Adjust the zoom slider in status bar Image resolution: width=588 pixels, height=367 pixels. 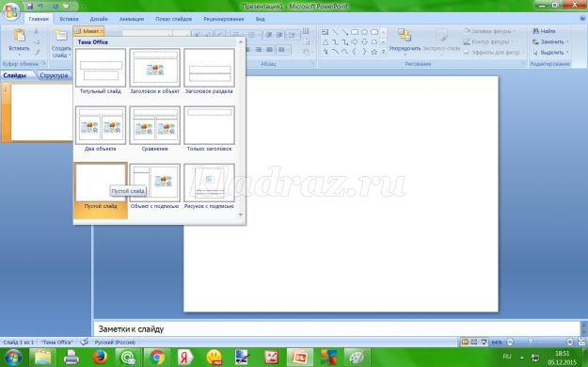pos(531,342)
